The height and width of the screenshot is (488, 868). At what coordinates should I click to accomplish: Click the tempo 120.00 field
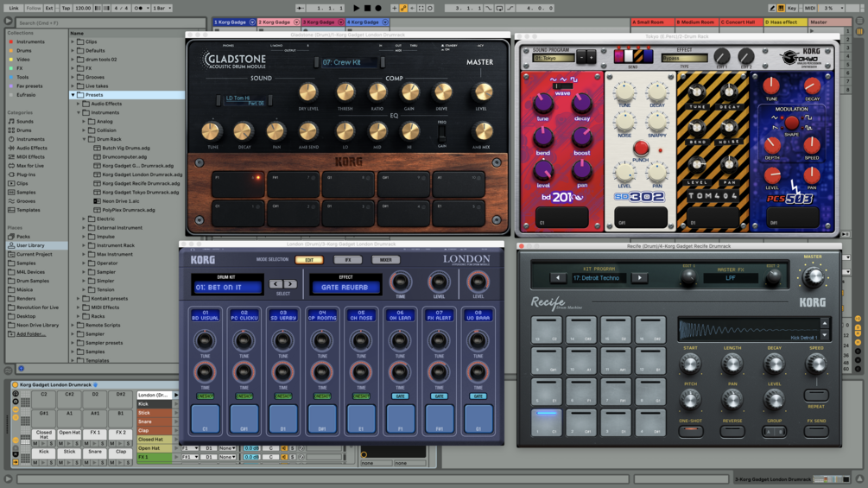point(83,8)
